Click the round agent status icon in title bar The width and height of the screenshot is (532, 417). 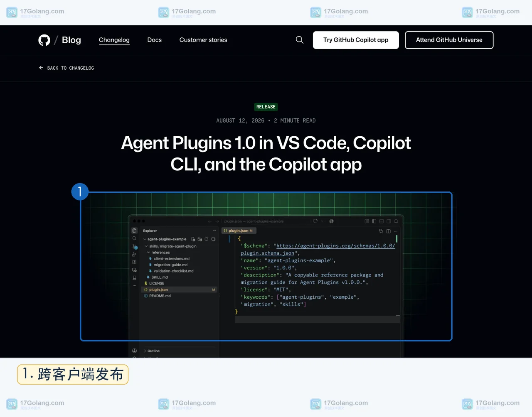[x=331, y=221]
